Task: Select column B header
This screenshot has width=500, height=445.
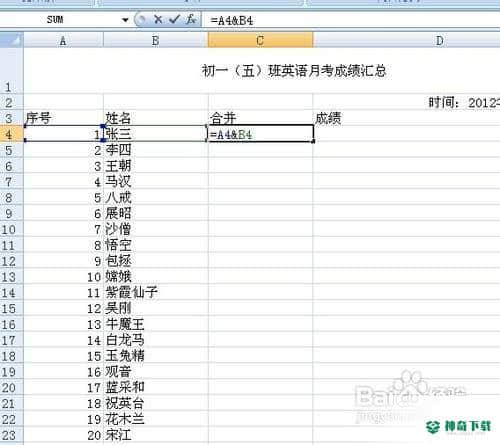Action: 156,41
